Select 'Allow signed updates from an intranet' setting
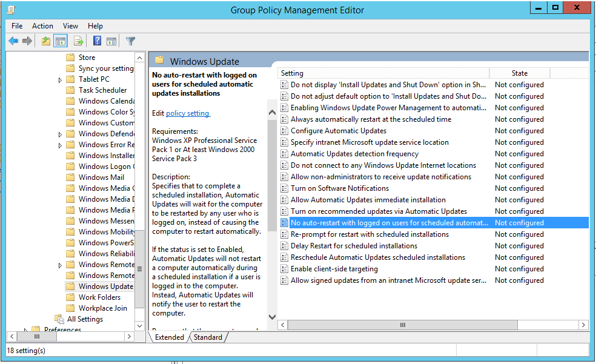 (388, 280)
